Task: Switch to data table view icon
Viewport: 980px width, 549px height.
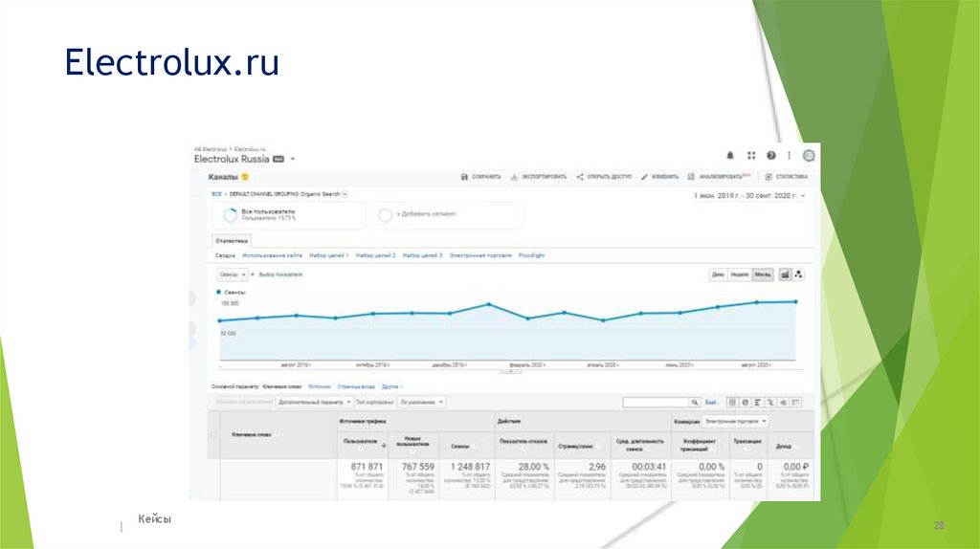Action: (732, 403)
